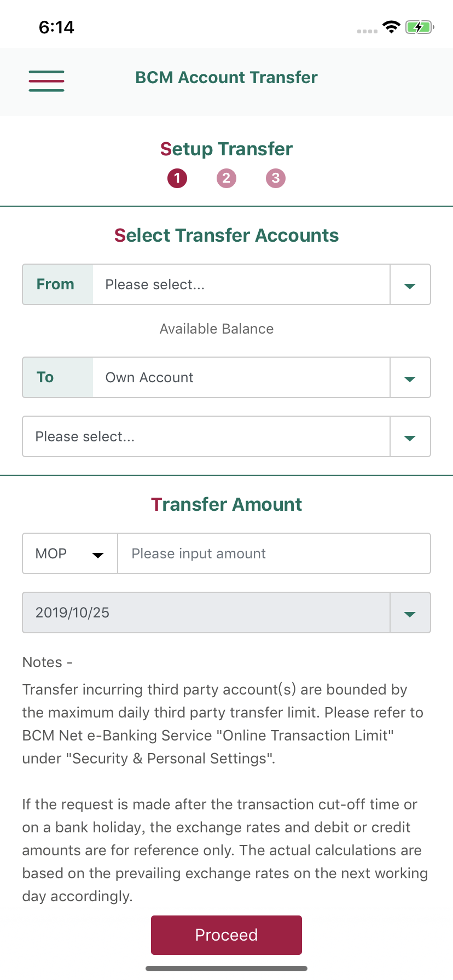Tap step 3 circle indicator
Viewport: 453px width, 980px height.
276,178
